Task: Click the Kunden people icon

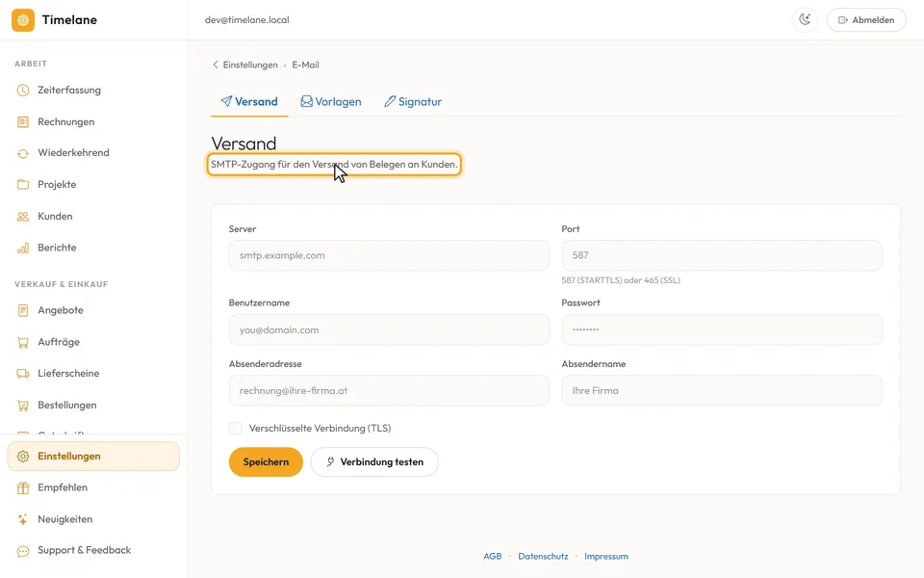Action: click(x=23, y=217)
